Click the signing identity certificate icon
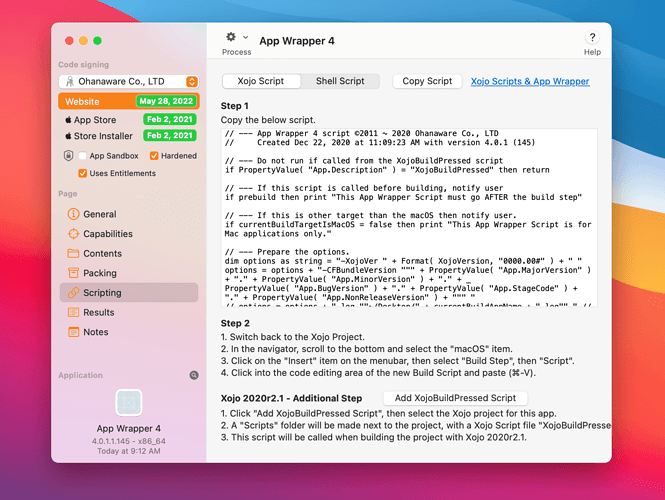The image size is (665, 500). (70, 81)
